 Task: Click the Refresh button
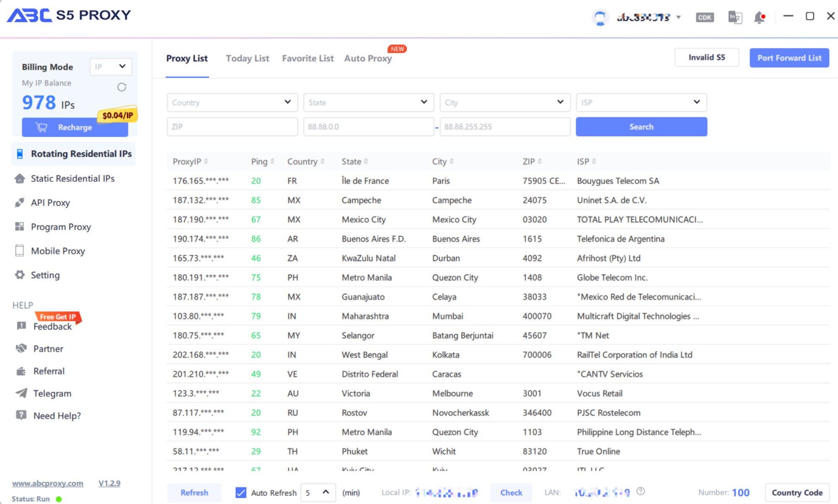pyautogui.click(x=194, y=493)
